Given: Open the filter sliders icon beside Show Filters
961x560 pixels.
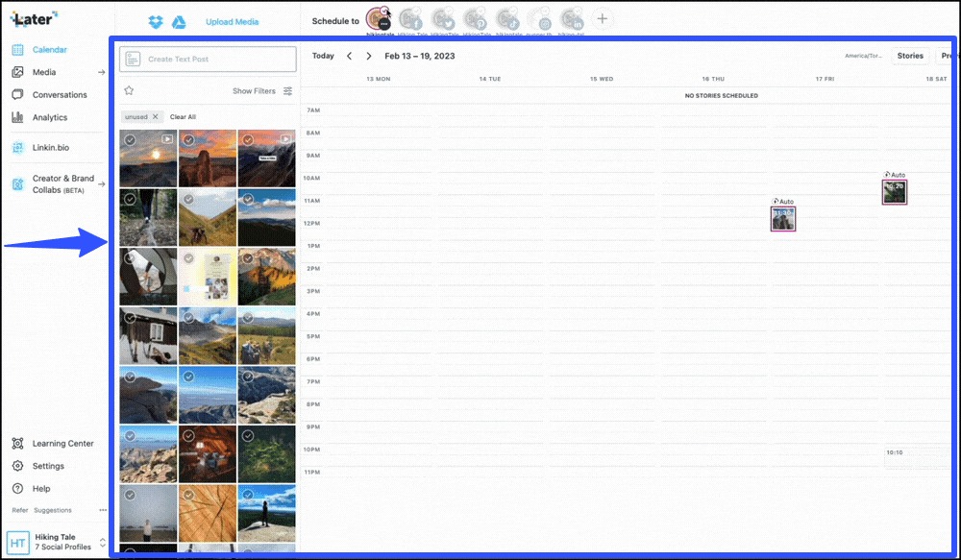Looking at the screenshot, I should pos(288,91).
